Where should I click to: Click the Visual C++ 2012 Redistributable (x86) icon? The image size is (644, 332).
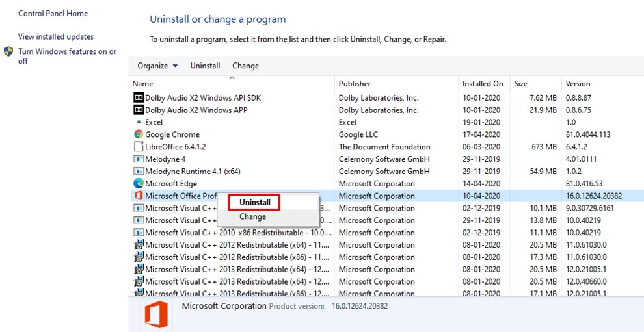point(139,257)
